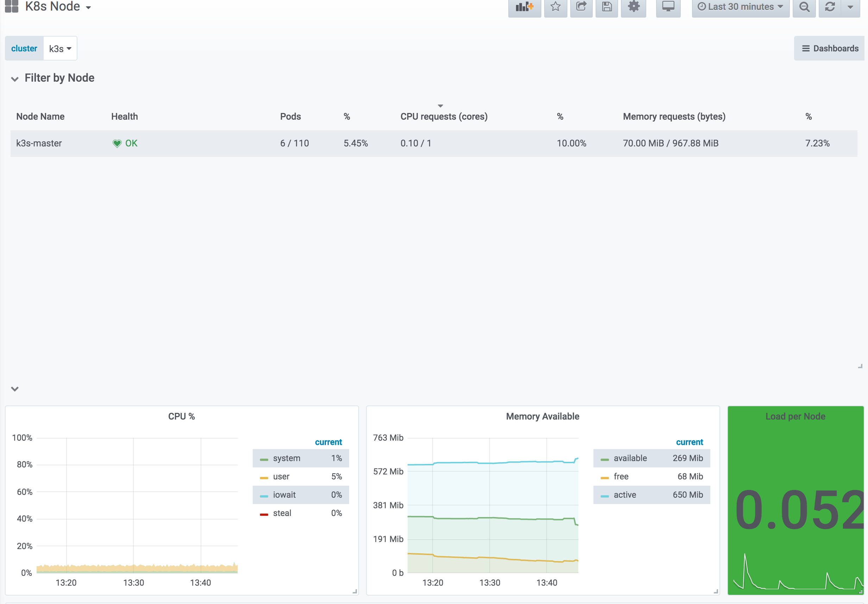Open the Grafana dashboard grid icon
This screenshot has height=604, width=868.
click(11, 6)
